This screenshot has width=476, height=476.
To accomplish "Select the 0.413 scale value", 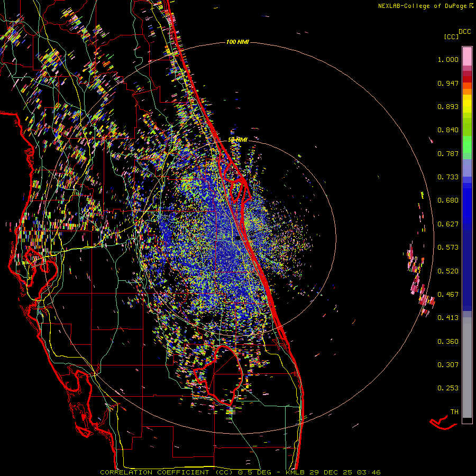I will (448, 318).
